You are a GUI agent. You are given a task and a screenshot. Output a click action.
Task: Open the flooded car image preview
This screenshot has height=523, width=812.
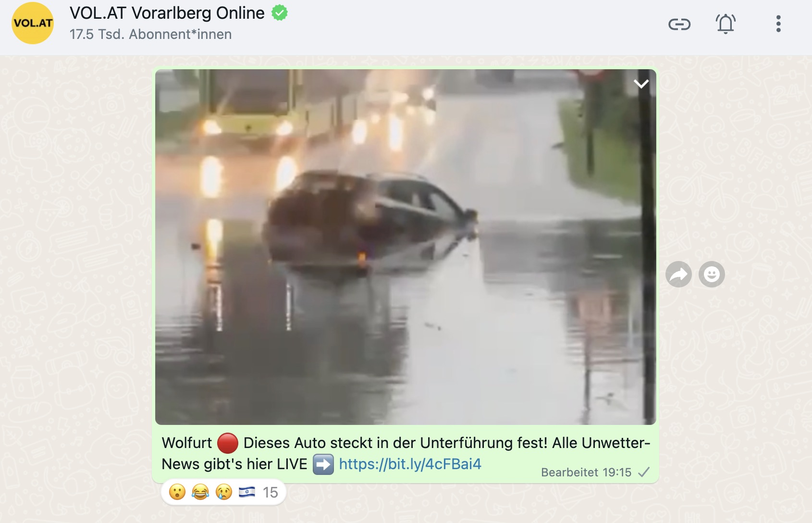tap(406, 247)
